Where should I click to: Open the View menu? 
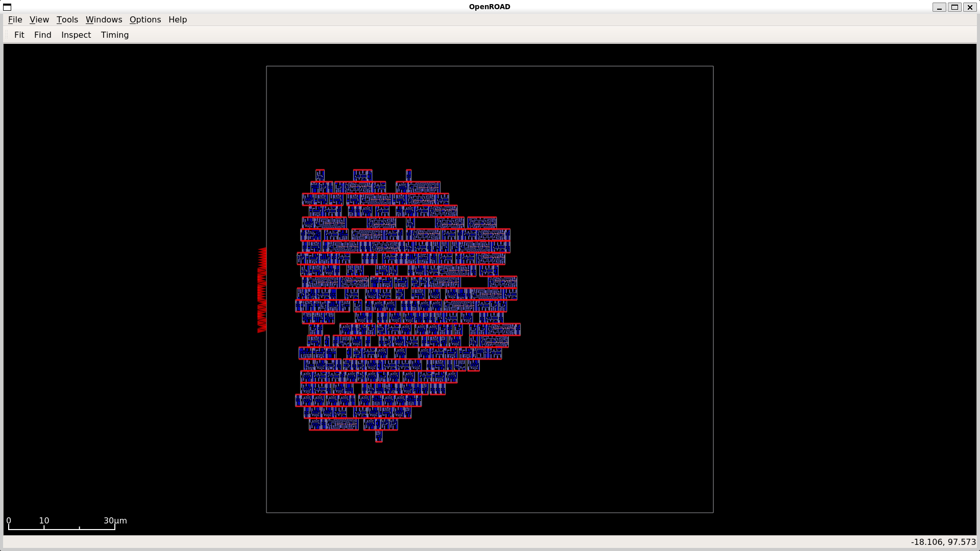pos(39,19)
